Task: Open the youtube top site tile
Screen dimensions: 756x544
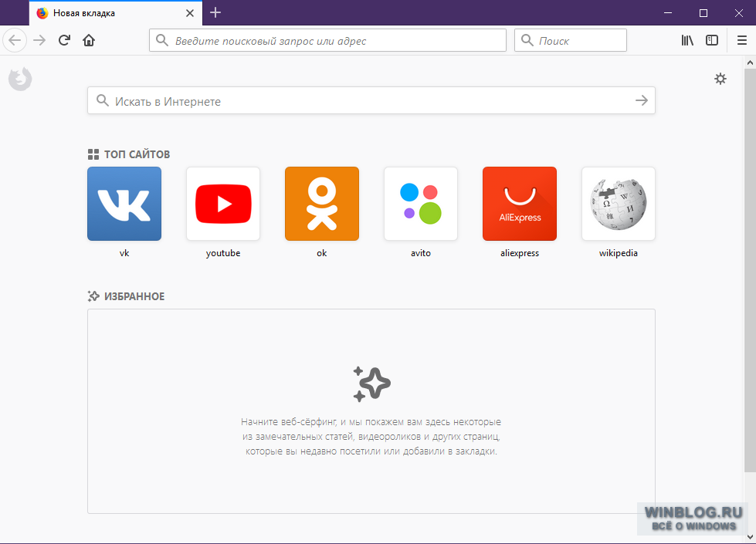Action: [223, 204]
